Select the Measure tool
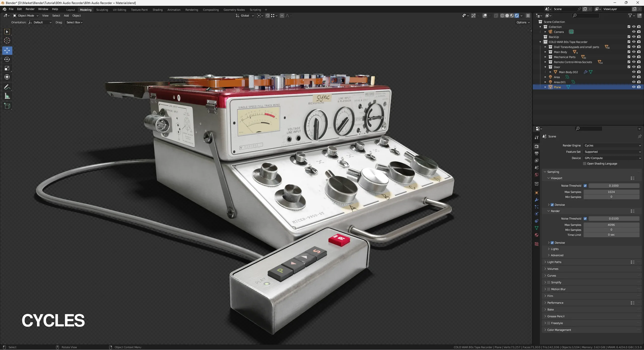The width and height of the screenshot is (644, 350). click(7, 96)
